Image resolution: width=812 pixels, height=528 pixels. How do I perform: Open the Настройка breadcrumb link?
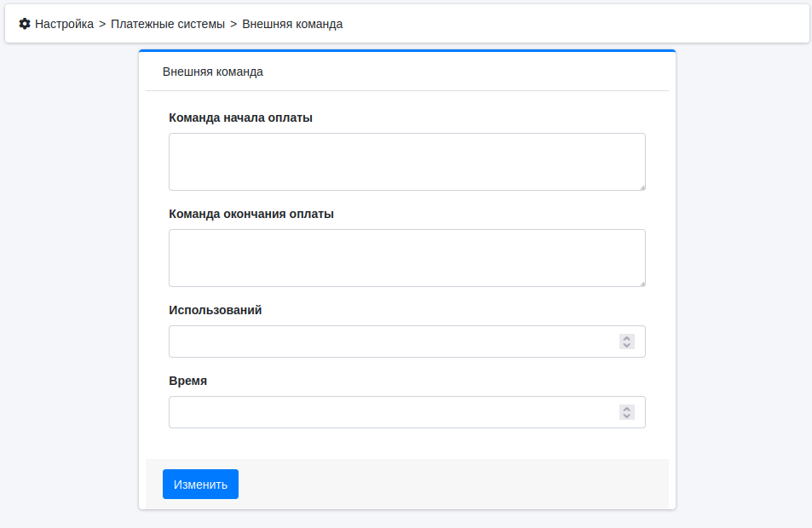coord(64,24)
